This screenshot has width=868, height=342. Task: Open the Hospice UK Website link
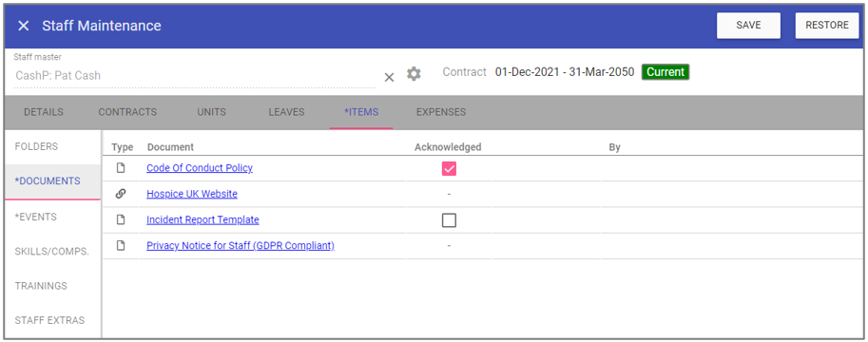191,194
